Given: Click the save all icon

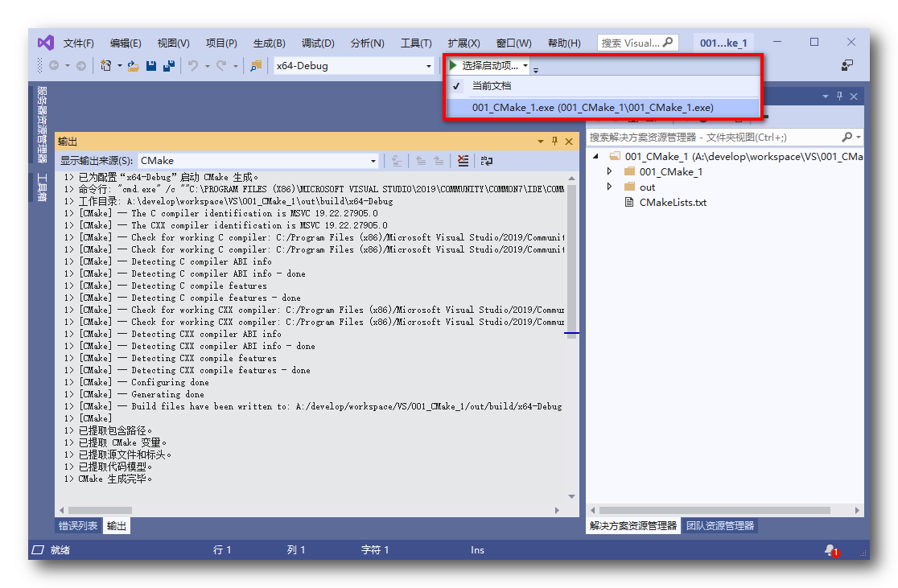Looking at the screenshot, I should pos(169,66).
